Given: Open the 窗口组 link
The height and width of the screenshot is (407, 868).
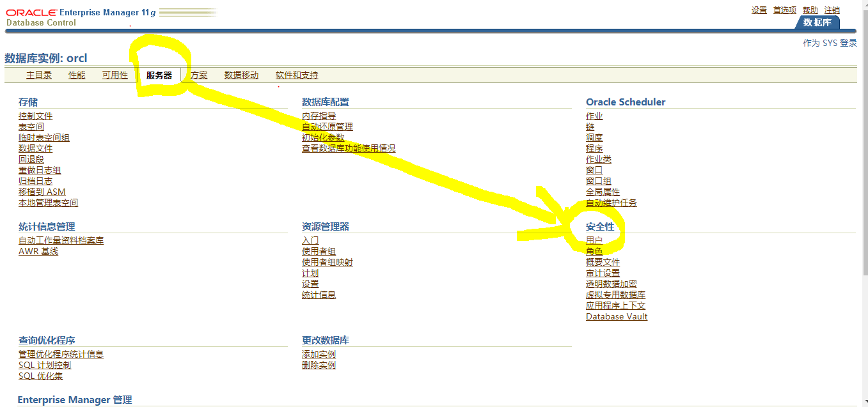Looking at the screenshot, I should tap(599, 181).
